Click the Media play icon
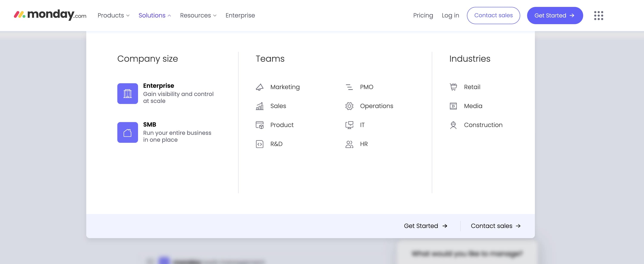The height and width of the screenshot is (264, 644). click(x=453, y=106)
